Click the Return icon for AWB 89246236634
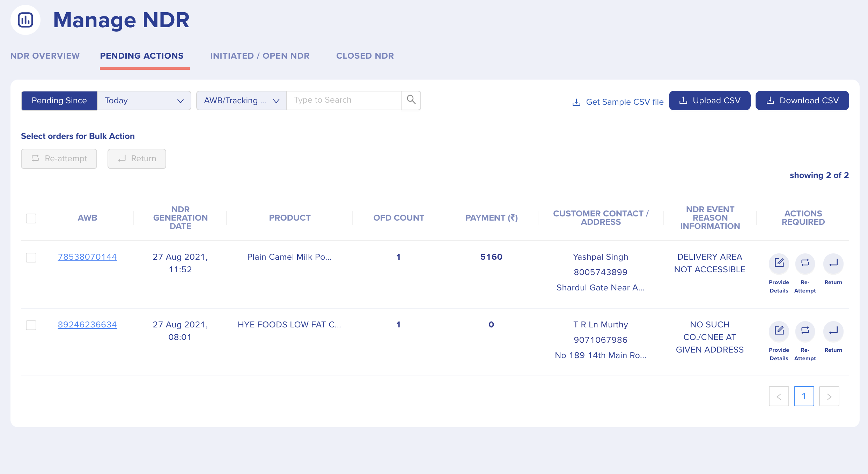 (833, 331)
